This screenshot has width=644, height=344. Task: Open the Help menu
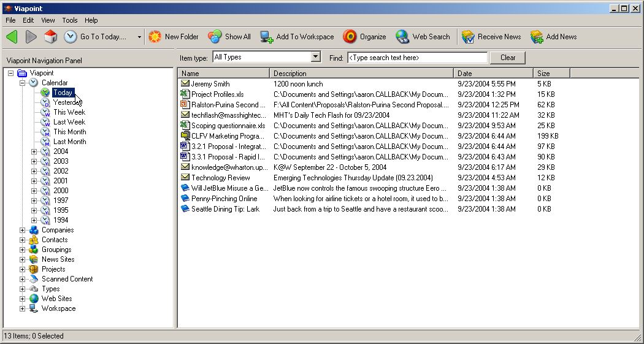pos(91,20)
